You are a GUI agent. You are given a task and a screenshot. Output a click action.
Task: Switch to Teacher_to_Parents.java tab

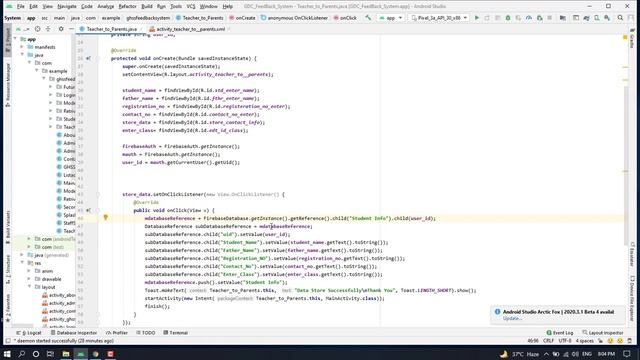pyautogui.click(x=111, y=29)
